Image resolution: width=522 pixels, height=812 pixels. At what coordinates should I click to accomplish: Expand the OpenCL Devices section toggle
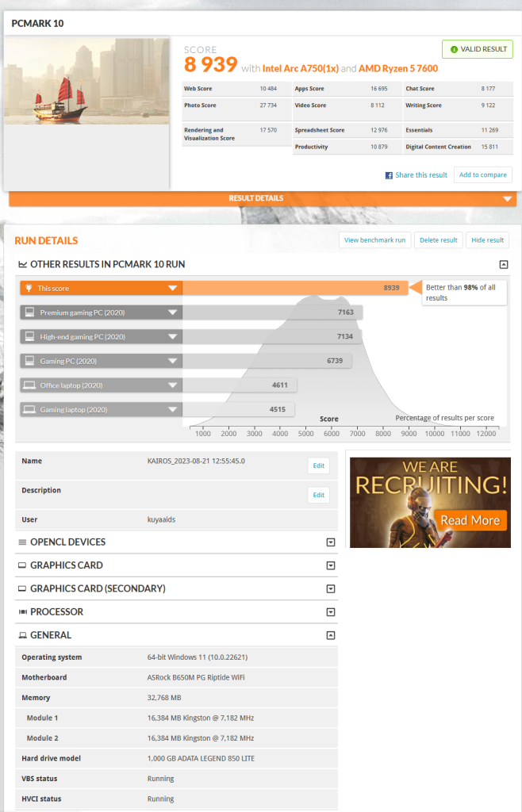click(x=331, y=542)
